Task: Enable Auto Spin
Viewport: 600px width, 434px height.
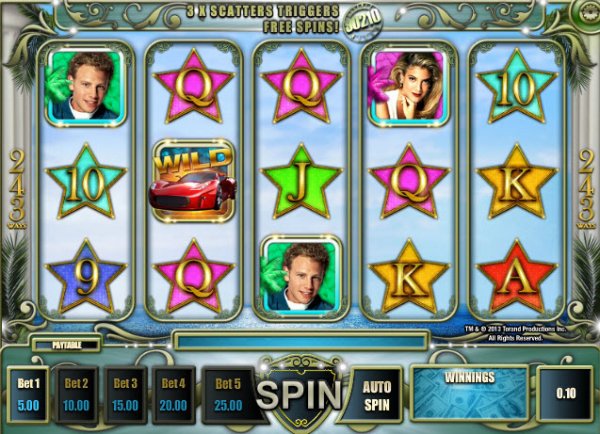Action: click(377, 395)
